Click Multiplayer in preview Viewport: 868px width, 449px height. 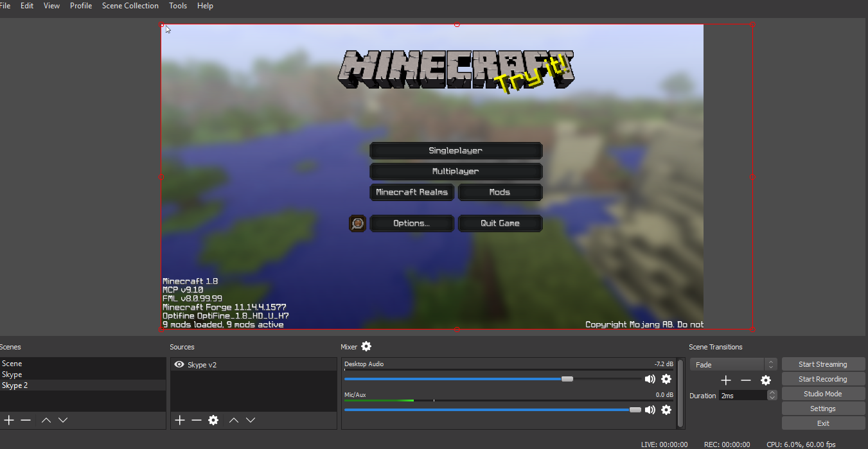point(456,172)
